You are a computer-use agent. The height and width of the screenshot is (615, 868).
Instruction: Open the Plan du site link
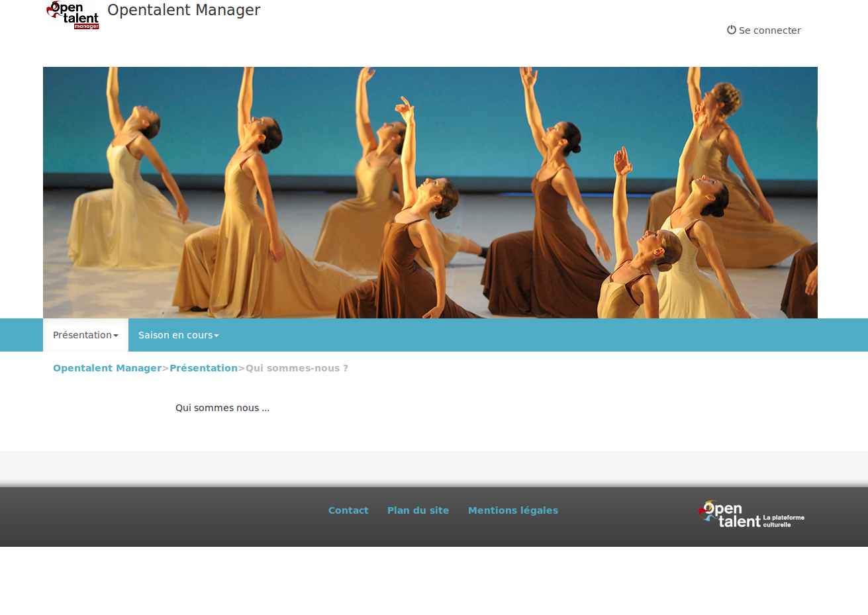point(418,510)
